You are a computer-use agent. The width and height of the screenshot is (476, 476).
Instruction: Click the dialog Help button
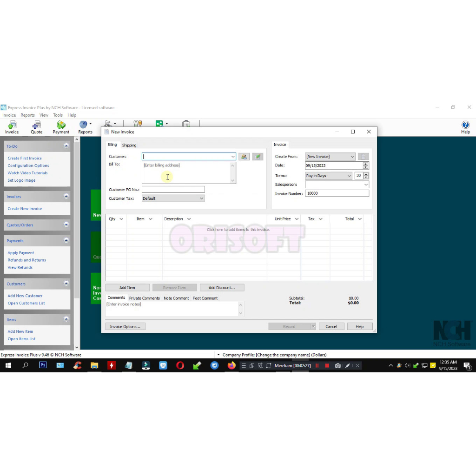360,327
